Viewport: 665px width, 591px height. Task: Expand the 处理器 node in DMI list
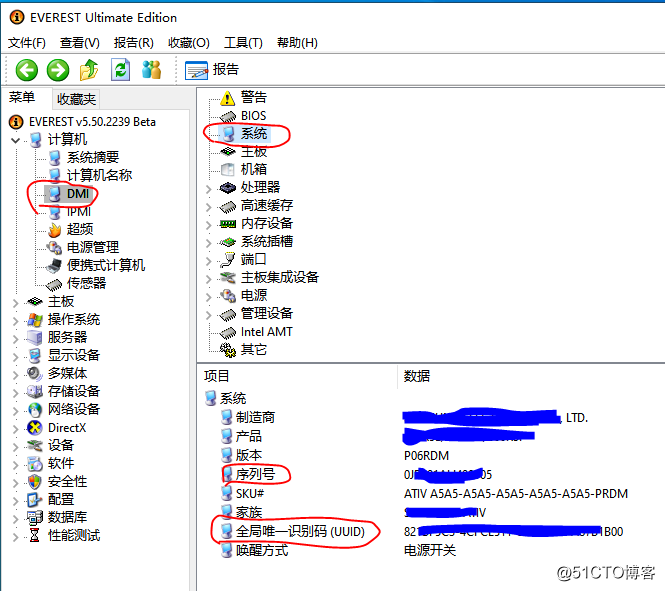(x=209, y=189)
